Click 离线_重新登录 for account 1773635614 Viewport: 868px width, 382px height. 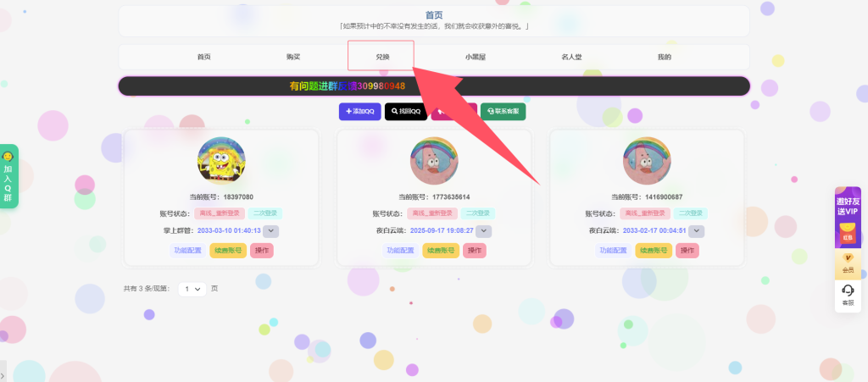pyautogui.click(x=431, y=213)
